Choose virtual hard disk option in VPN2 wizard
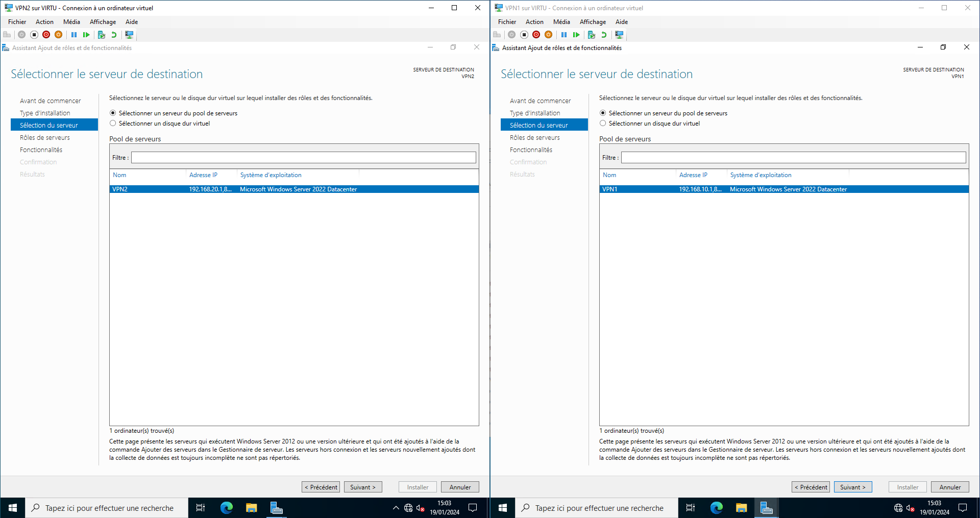The height and width of the screenshot is (518, 980). click(113, 124)
